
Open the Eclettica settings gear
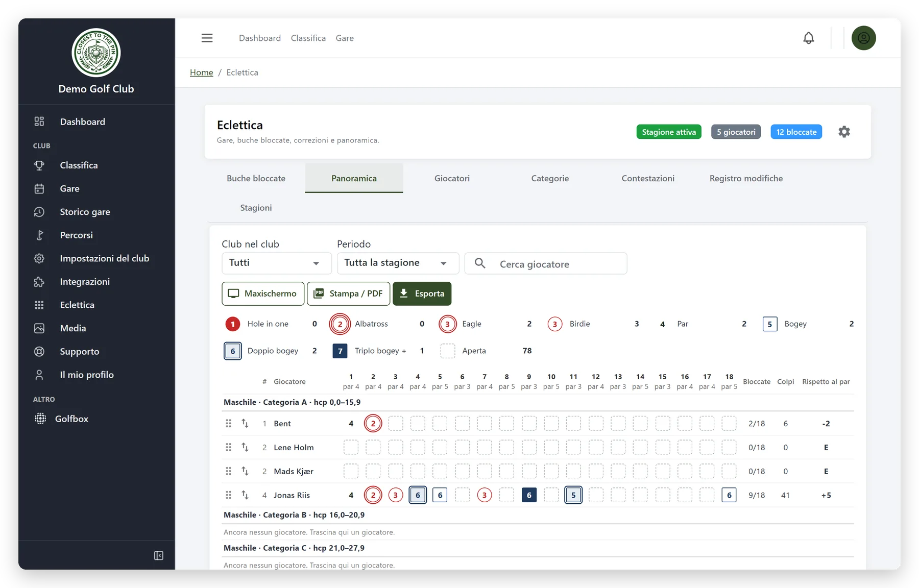click(x=844, y=132)
